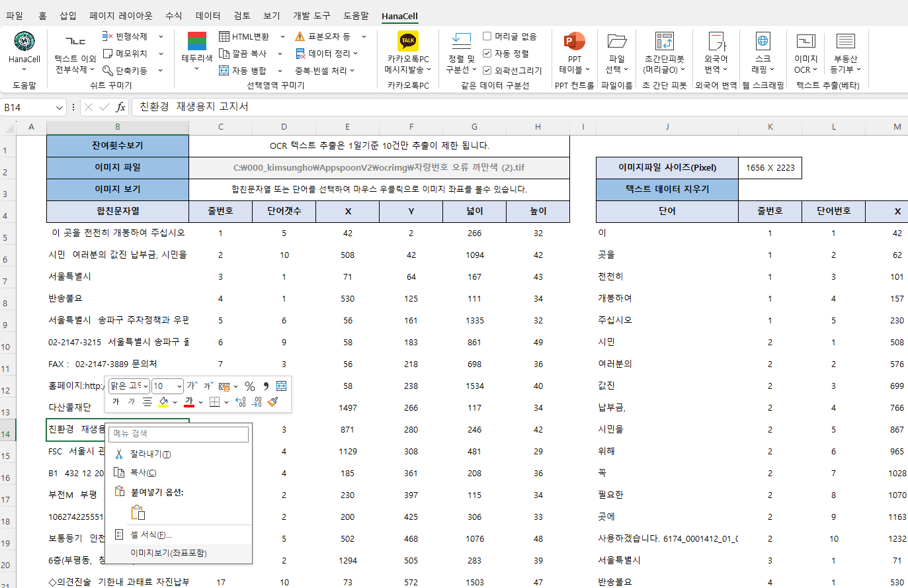Click increase decimal in mini toolbar
The image size is (908, 588).
tap(241, 401)
